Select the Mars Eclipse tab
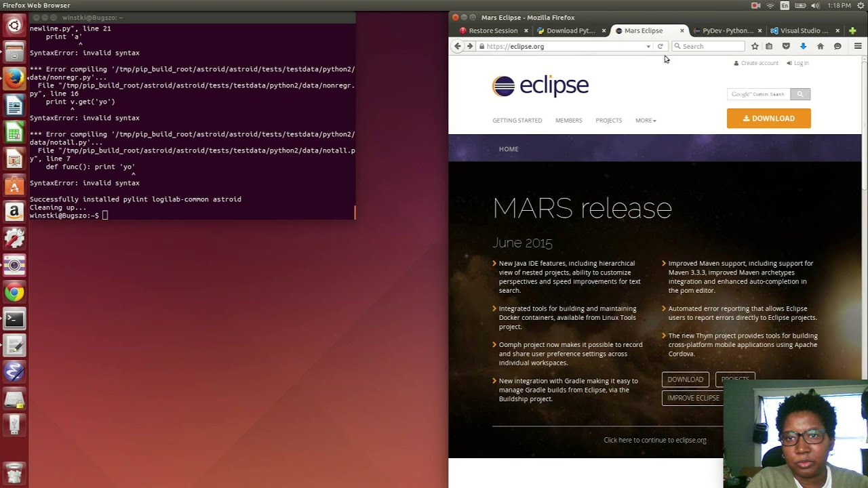Image resolution: width=868 pixels, height=488 pixels. click(644, 30)
